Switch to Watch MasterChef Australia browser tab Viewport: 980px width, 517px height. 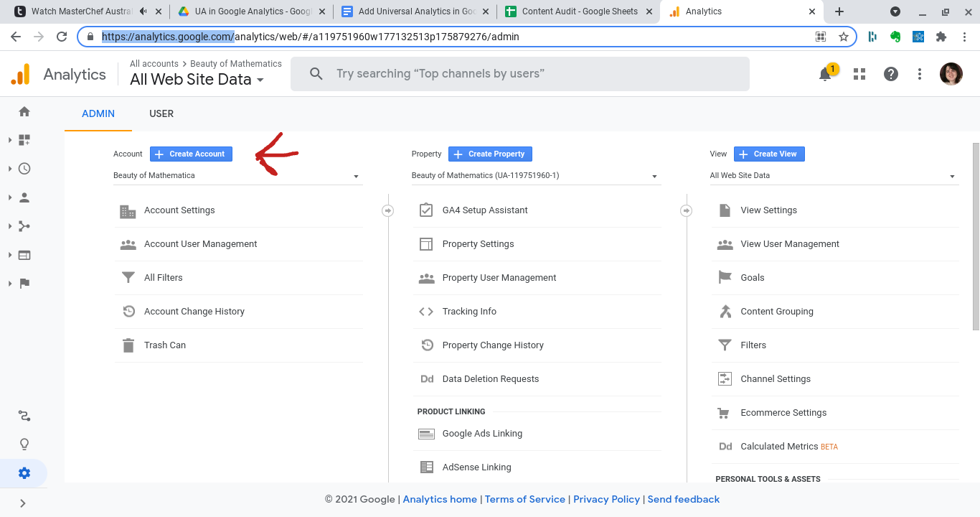coord(88,11)
